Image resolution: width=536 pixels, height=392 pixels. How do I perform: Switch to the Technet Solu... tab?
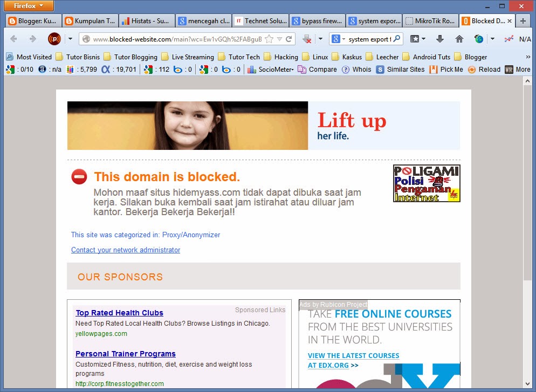(x=261, y=21)
